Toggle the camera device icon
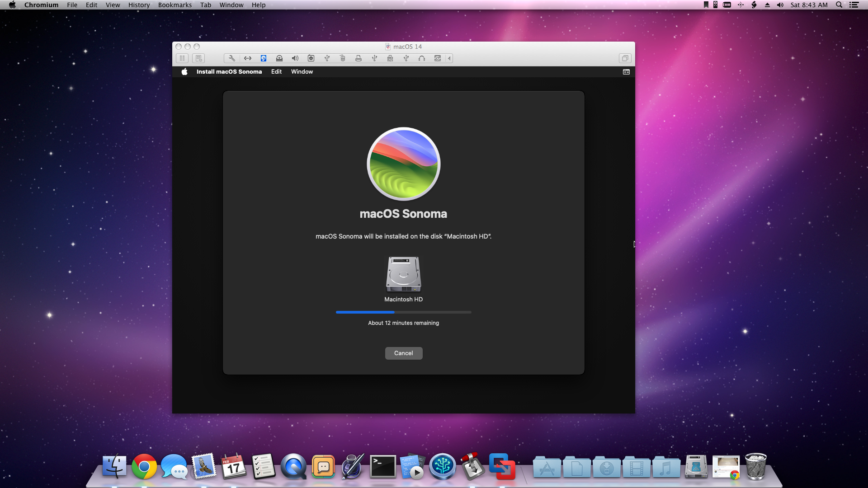The width and height of the screenshot is (868, 488). pyautogui.click(x=311, y=58)
